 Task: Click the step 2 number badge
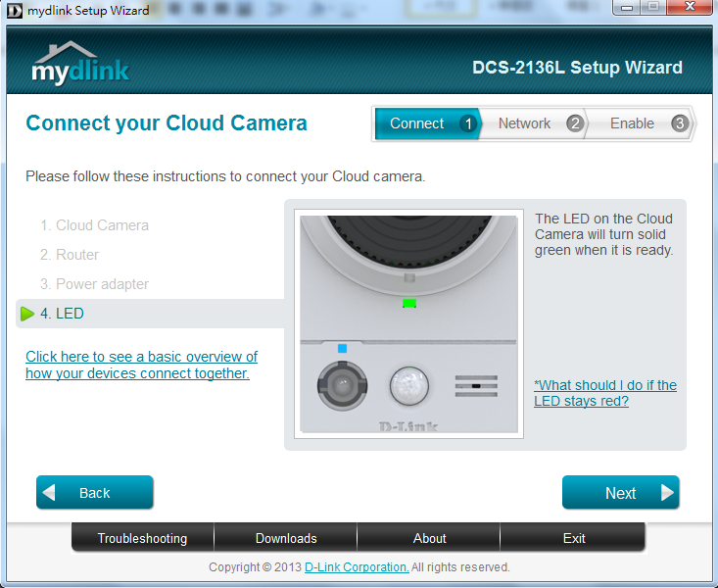click(x=575, y=123)
